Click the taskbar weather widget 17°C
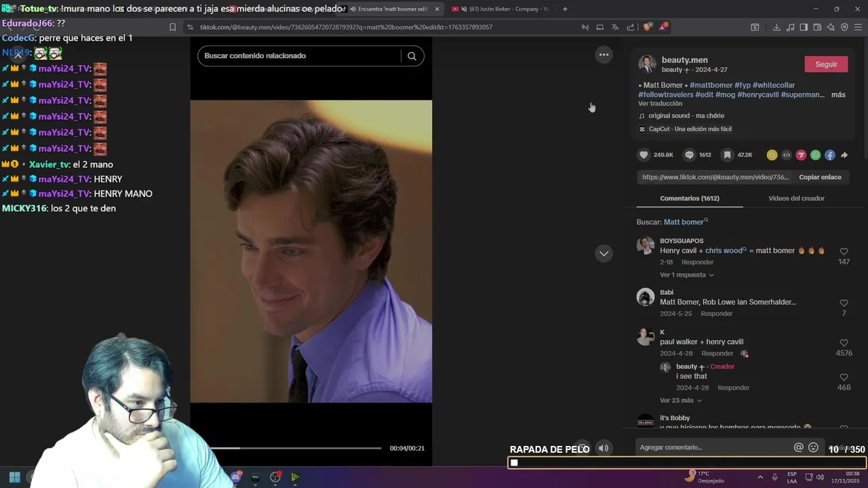The image size is (868, 488). click(x=705, y=477)
